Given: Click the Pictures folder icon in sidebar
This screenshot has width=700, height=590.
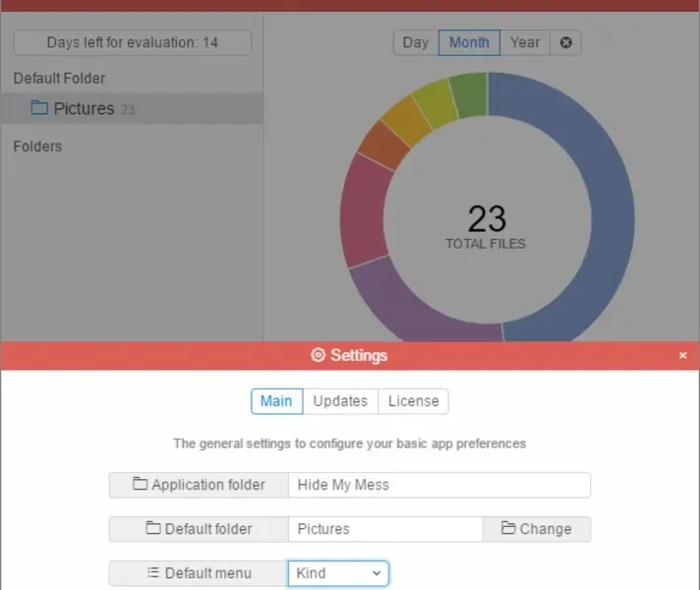Looking at the screenshot, I should click(x=39, y=107).
